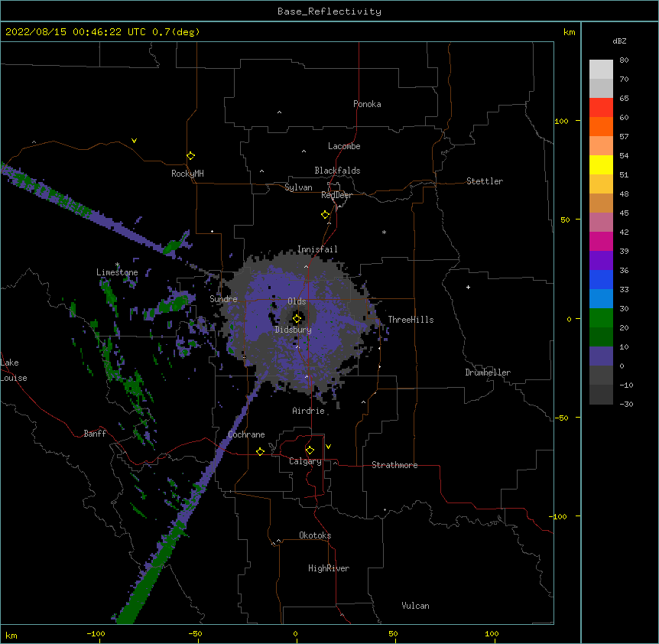Click the dBZ legend heading
This screenshot has width=659, height=644.
pos(619,41)
